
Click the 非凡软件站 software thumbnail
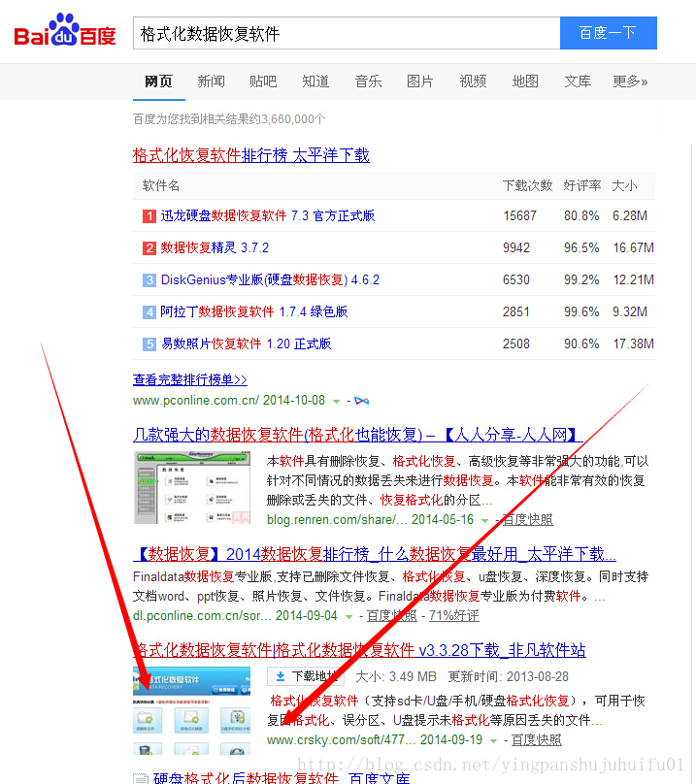tap(191, 710)
